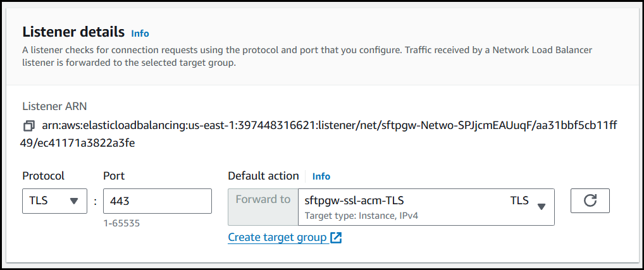Click the Listener ARN string text
The image size is (644, 270).
click(329, 125)
